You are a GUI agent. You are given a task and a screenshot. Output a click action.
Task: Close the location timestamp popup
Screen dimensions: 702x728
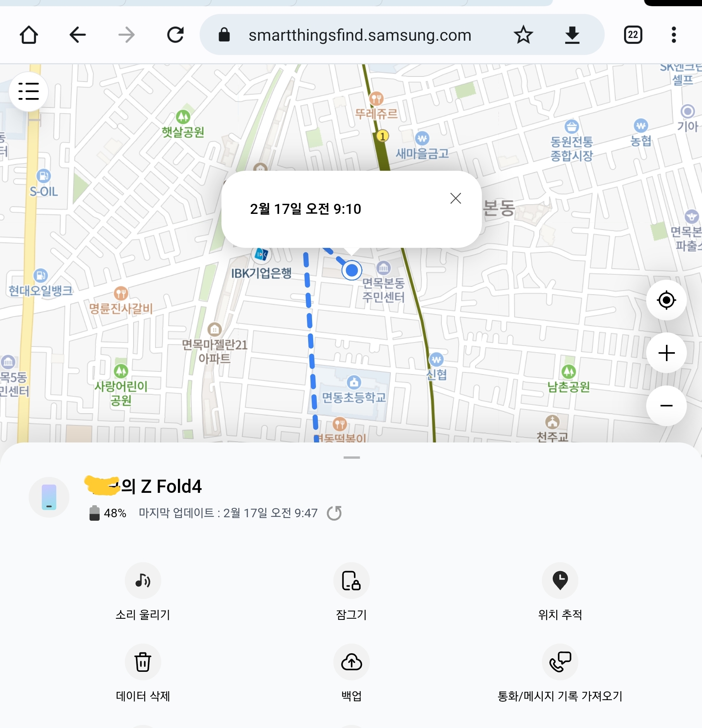[455, 198]
